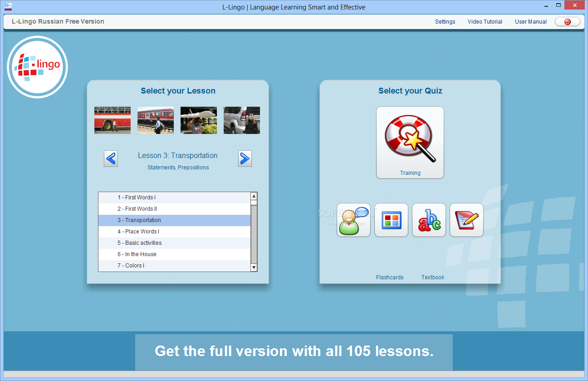Click the red power exit button
This screenshot has width=588, height=381.
pos(567,22)
